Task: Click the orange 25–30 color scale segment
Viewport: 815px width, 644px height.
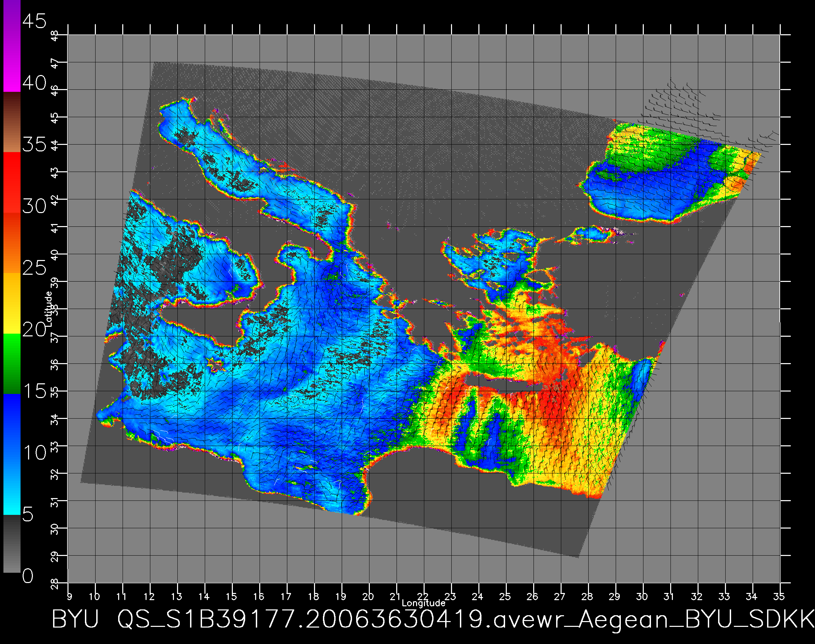Action: pyautogui.click(x=12, y=243)
